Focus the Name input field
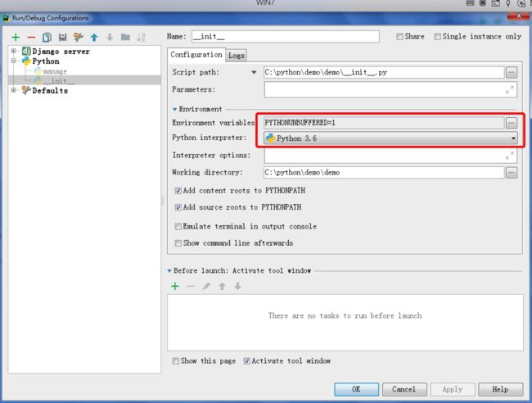Image resolution: width=532 pixels, height=403 pixels. [x=286, y=36]
